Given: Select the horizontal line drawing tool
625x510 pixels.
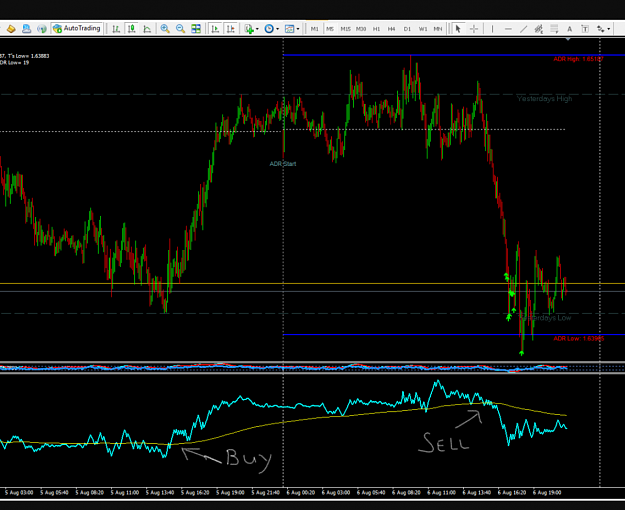Looking at the screenshot, I should 508,29.
